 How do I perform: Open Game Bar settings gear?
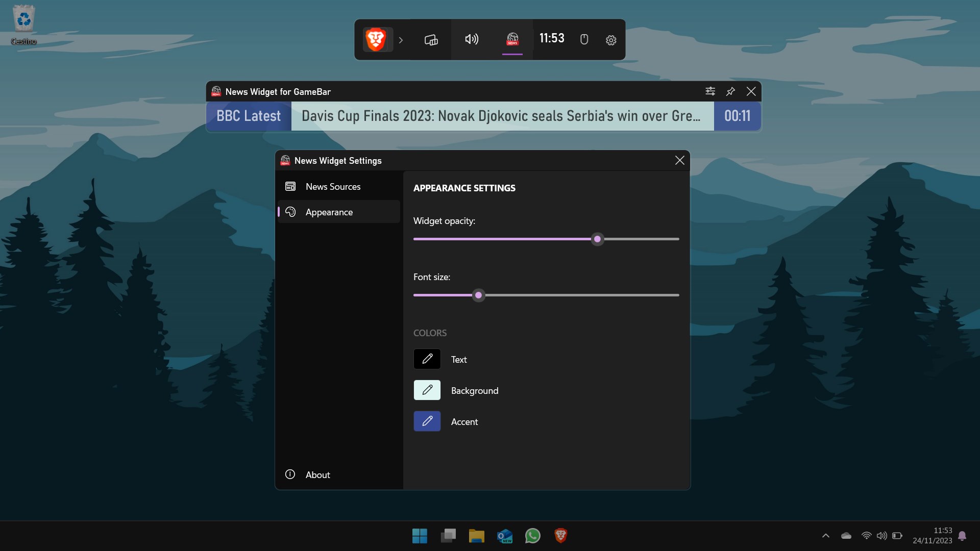tap(611, 40)
